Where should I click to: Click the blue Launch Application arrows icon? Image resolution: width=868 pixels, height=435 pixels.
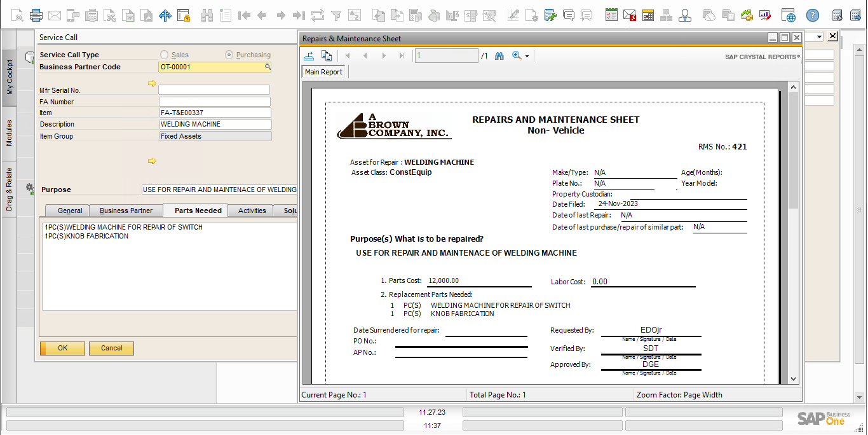(x=165, y=15)
